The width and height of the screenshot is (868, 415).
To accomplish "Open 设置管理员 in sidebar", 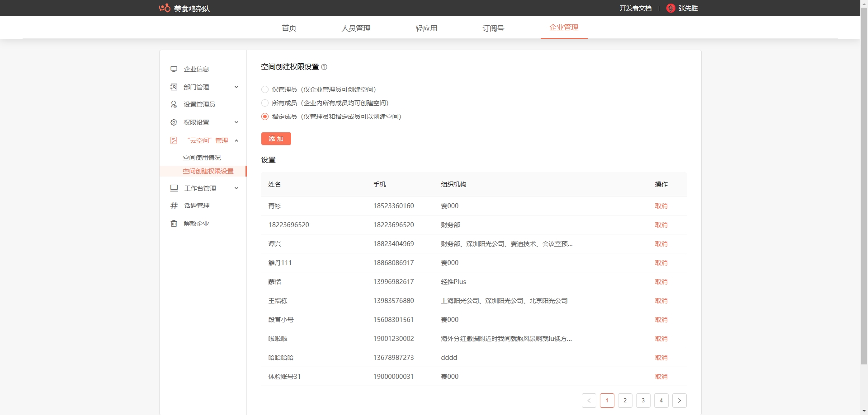I will pos(199,104).
